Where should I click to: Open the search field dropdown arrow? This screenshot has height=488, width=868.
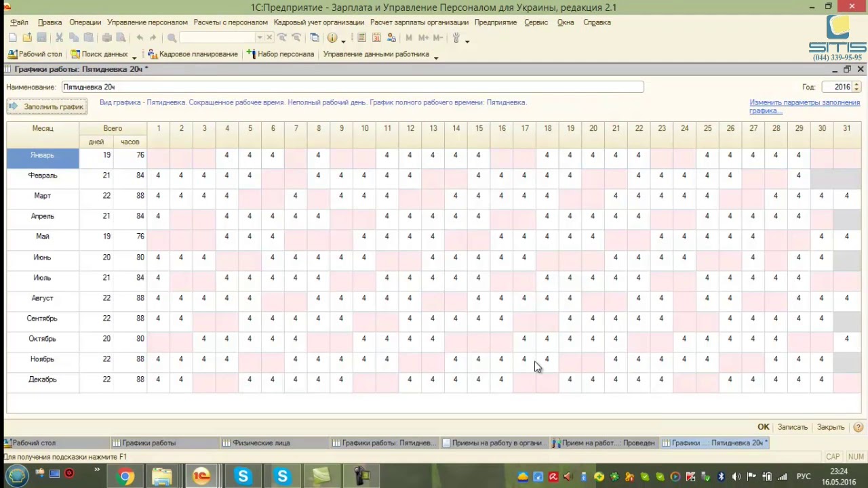click(259, 38)
